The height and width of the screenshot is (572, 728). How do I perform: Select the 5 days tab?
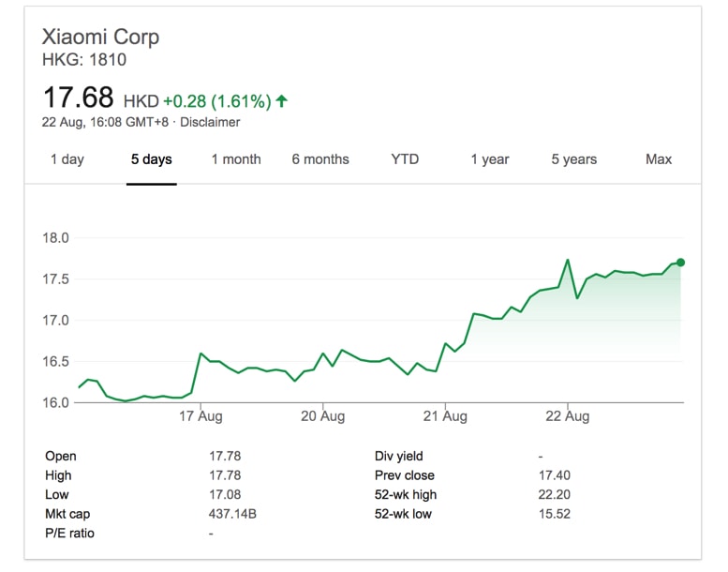point(152,159)
